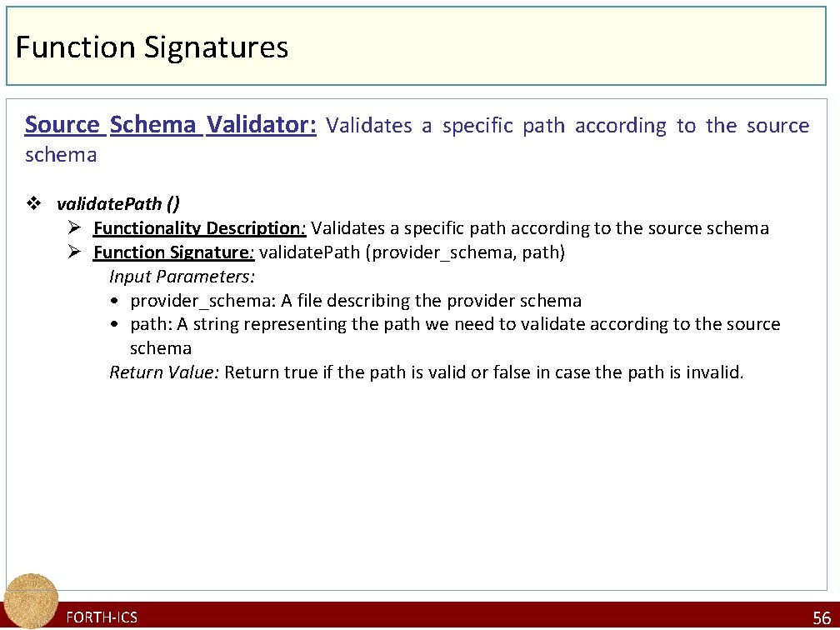This screenshot has width=840, height=630.
Task: Click the Return Value italic label
Action: [164, 372]
